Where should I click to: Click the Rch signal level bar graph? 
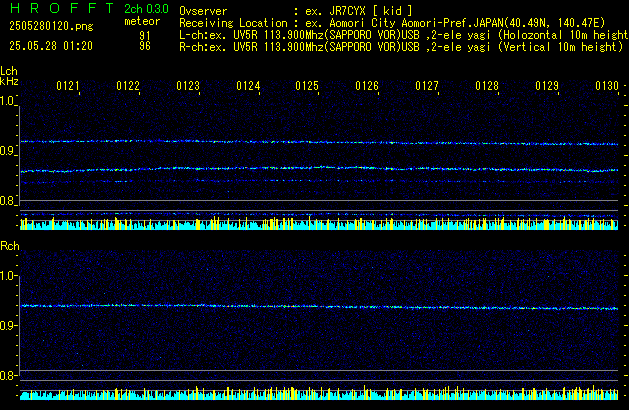click(319, 393)
